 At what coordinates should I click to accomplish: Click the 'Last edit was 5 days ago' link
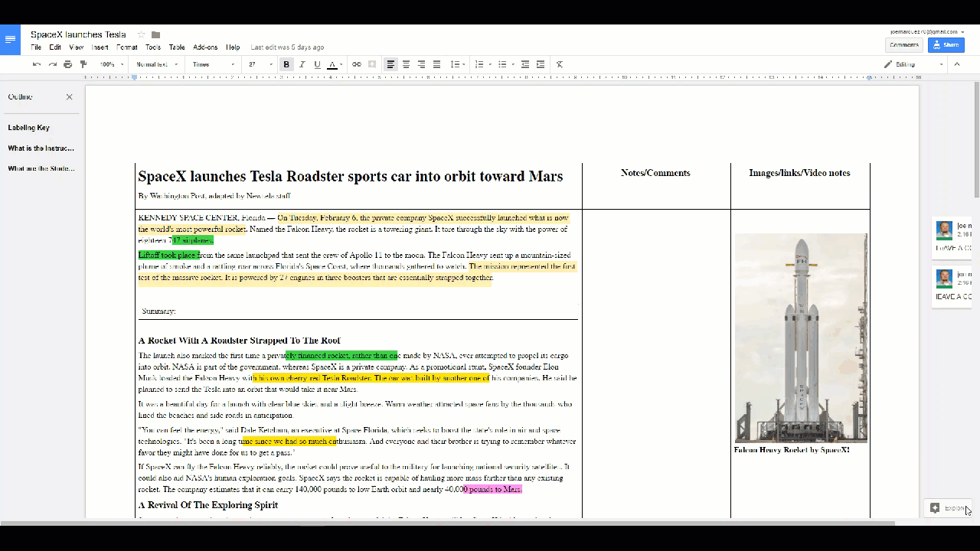coord(287,47)
